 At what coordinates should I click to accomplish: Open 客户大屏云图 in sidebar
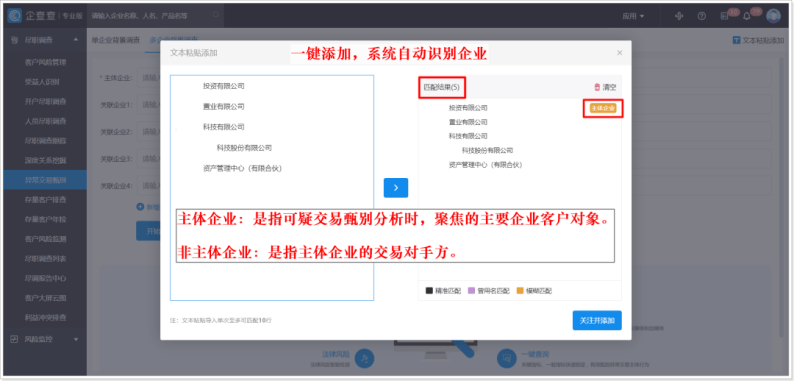coord(46,298)
